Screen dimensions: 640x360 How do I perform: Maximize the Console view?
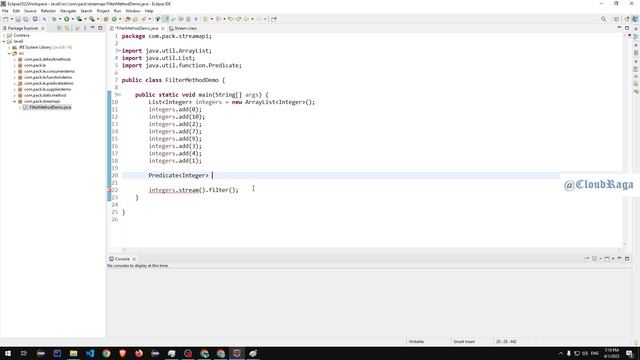coord(627,259)
